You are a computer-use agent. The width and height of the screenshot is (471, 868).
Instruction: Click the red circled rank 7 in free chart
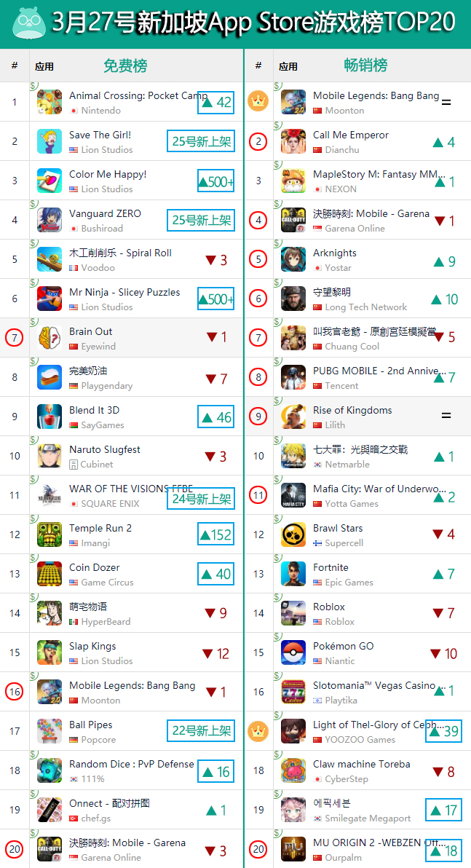click(15, 337)
